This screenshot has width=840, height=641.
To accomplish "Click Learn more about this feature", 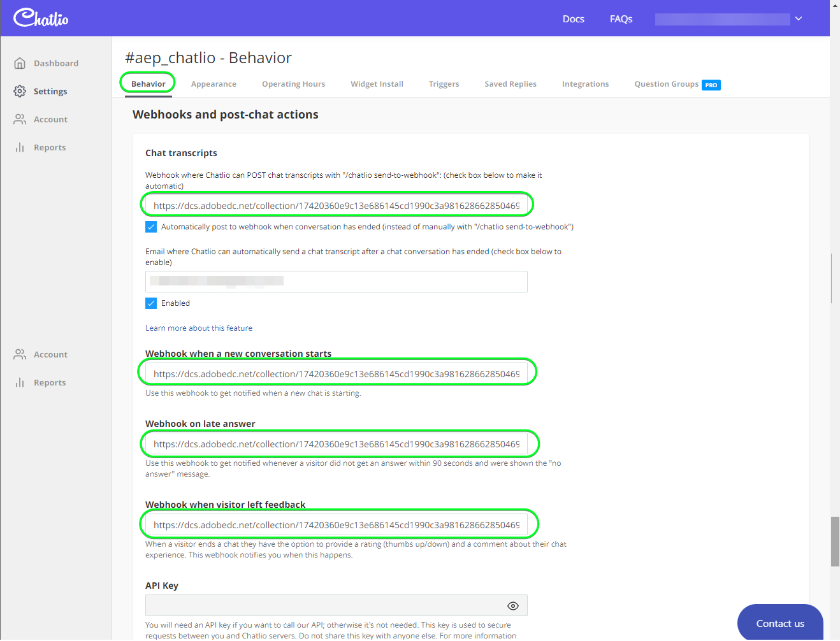I will (x=199, y=328).
